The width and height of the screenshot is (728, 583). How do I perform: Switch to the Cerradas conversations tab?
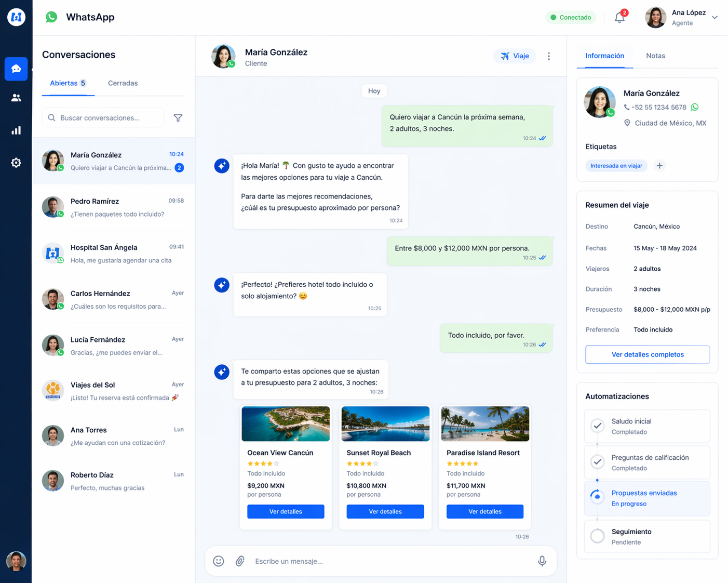point(123,83)
